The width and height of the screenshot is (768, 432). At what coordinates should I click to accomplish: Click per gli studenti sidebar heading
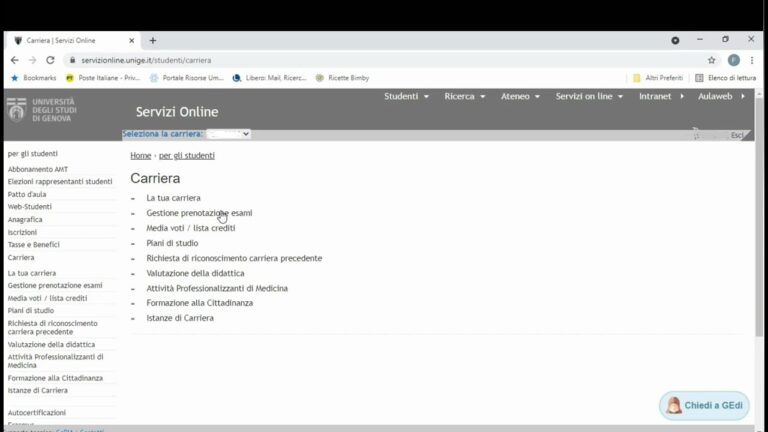click(33, 153)
